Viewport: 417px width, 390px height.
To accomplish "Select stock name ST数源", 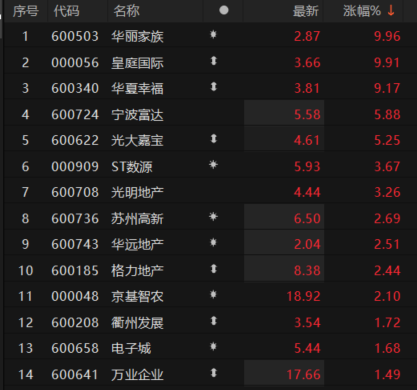I will (132, 166).
